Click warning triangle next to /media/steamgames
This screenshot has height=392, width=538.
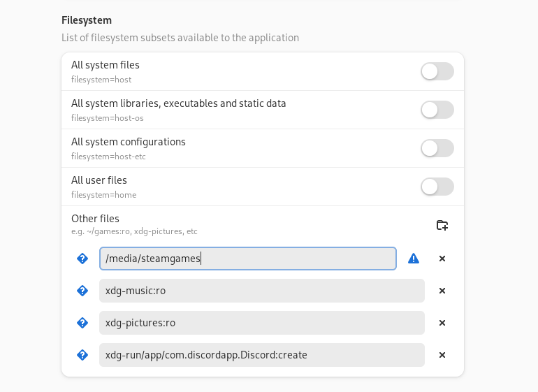coord(414,259)
